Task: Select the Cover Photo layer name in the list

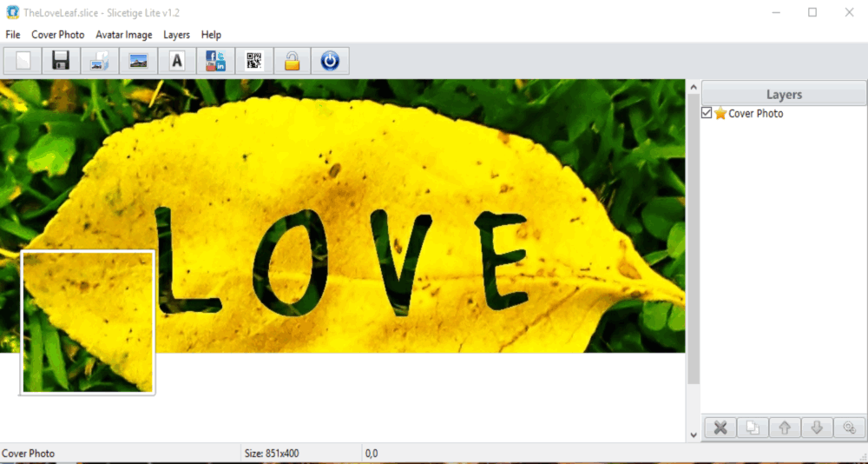Action: pos(756,114)
